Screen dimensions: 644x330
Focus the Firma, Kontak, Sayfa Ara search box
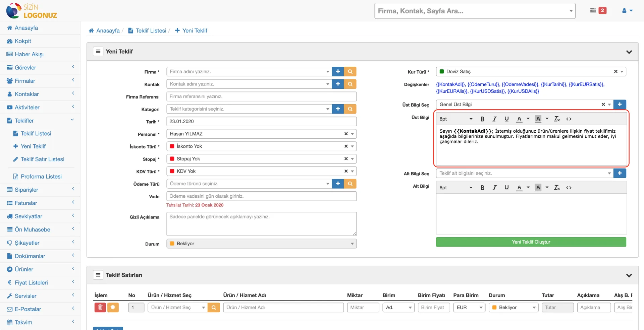475,11
